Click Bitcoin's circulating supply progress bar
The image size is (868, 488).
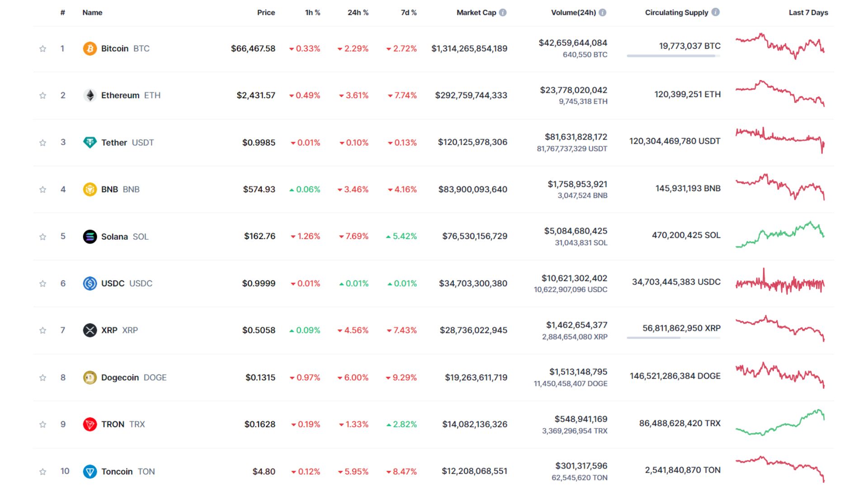(673, 56)
